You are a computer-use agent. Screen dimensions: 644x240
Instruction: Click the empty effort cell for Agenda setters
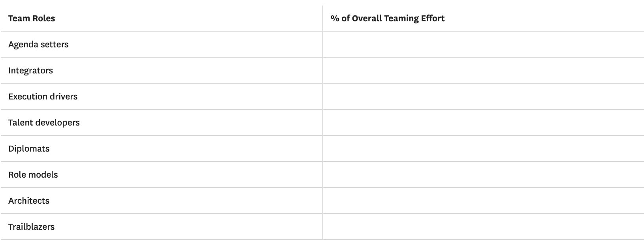pos(483,45)
